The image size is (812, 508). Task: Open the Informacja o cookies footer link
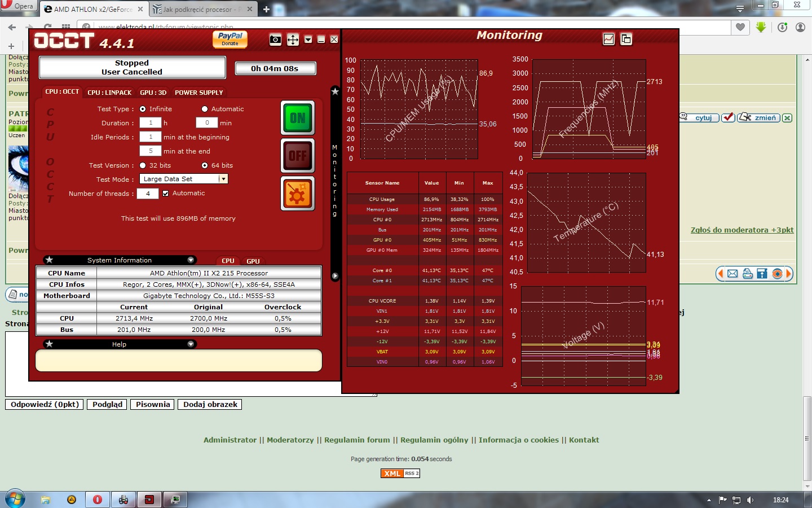[x=519, y=440]
